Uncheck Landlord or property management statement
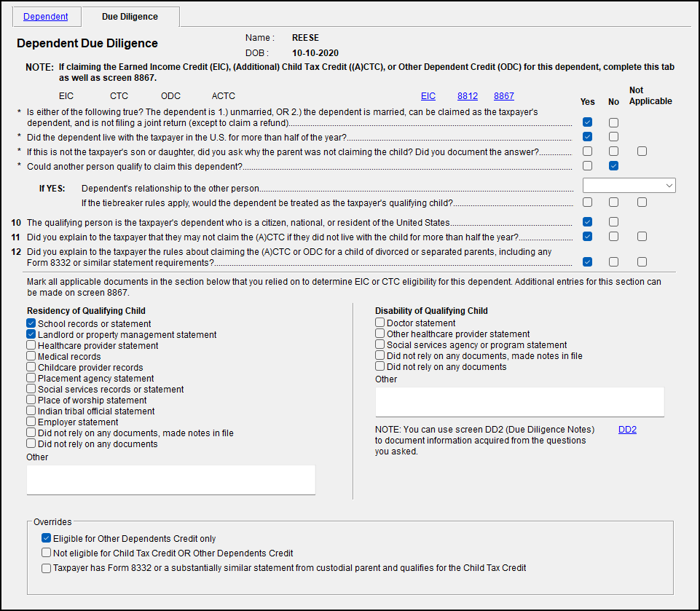The width and height of the screenshot is (700, 611). [31, 334]
